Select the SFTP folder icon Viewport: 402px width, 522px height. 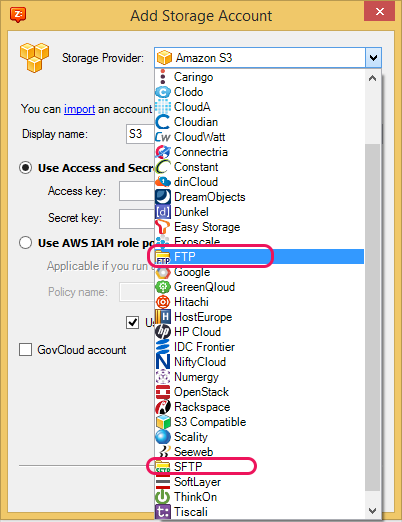point(163,467)
